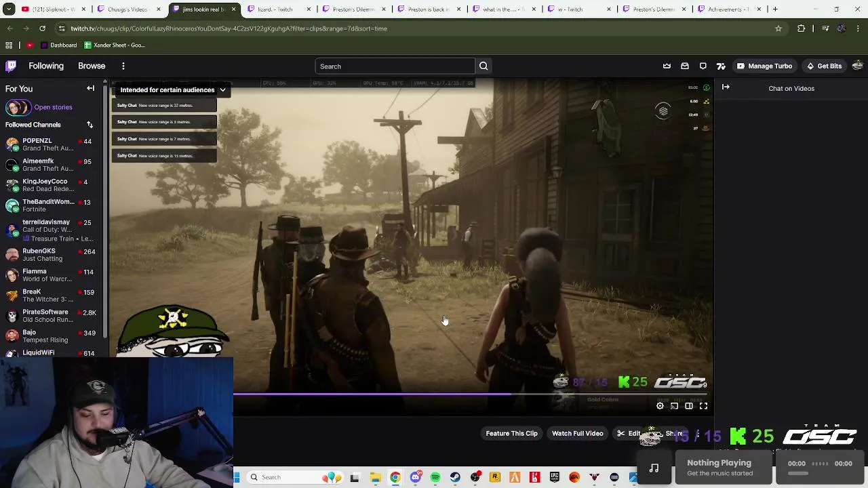Open File Explorer from the taskbar
The height and width of the screenshot is (488, 868).
point(375,477)
